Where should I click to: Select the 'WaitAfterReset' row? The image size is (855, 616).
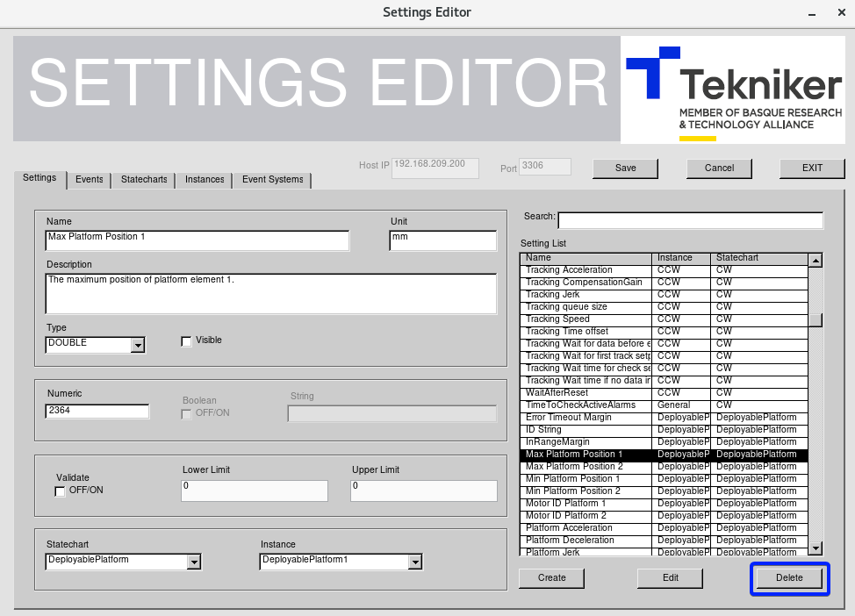pyautogui.click(x=665, y=393)
